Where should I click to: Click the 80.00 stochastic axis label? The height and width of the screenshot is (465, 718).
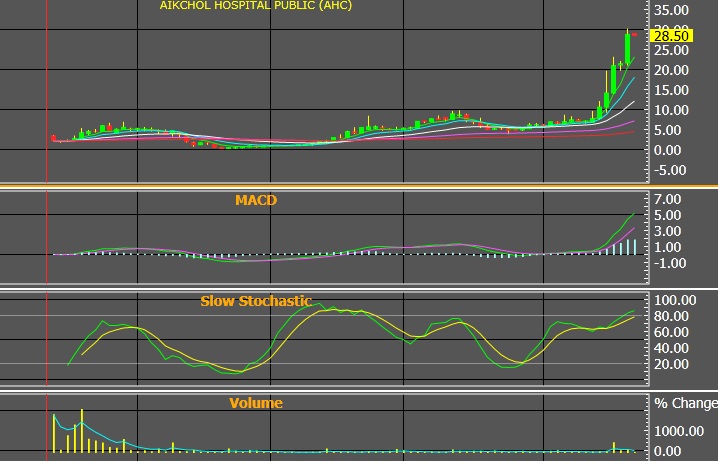pos(671,316)
